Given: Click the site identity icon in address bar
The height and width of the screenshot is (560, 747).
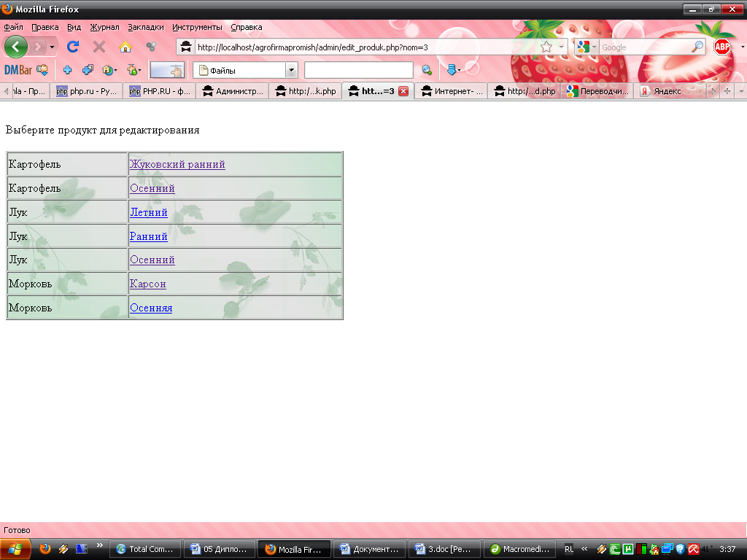Looking at the screenshot, I should coord(186,47).
